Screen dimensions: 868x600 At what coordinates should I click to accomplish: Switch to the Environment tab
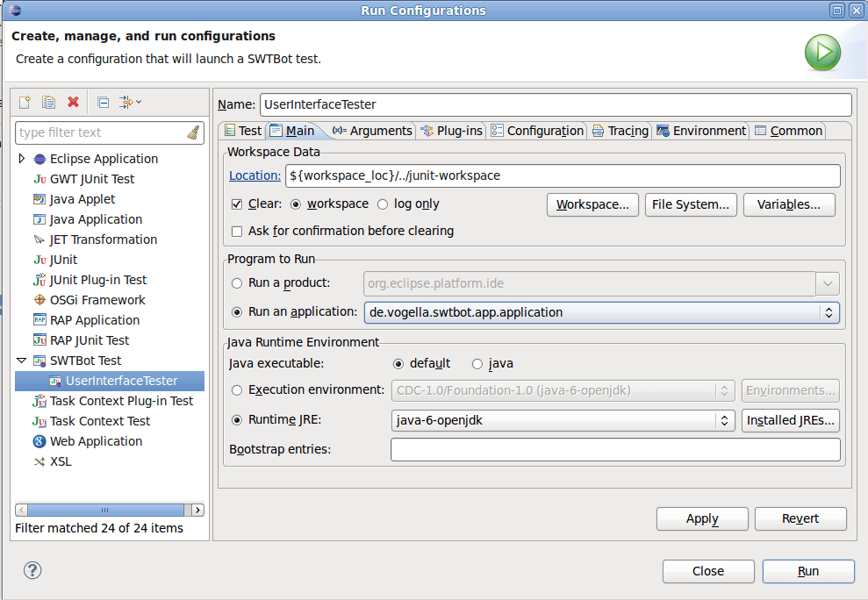pyautogui.click(x=701, y=131)
